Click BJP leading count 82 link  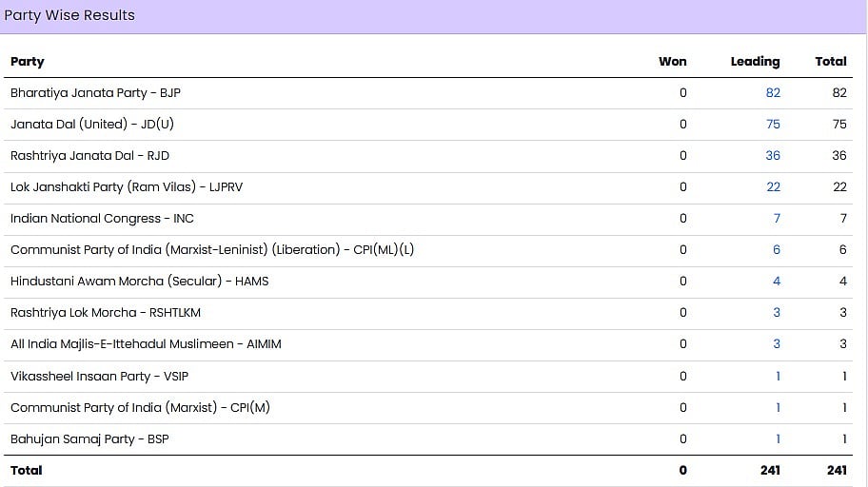coord(773,93)
